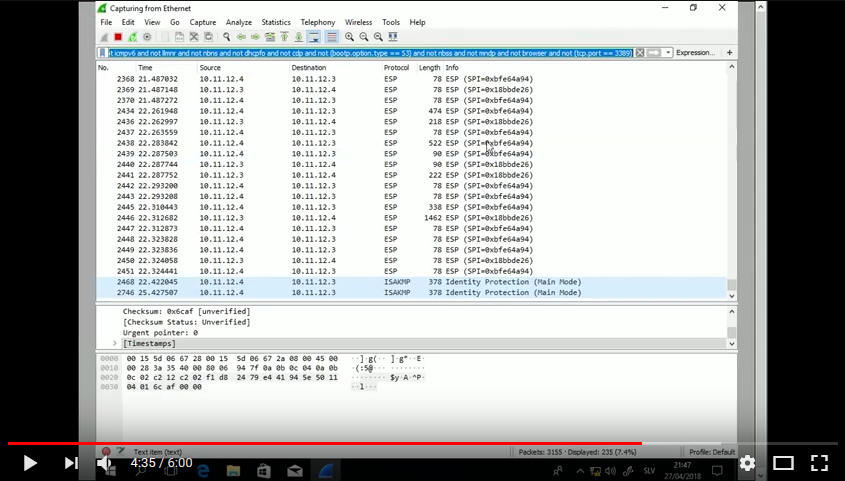Sort by the Source column header
The image size is (845, 481).
(243, 68)
